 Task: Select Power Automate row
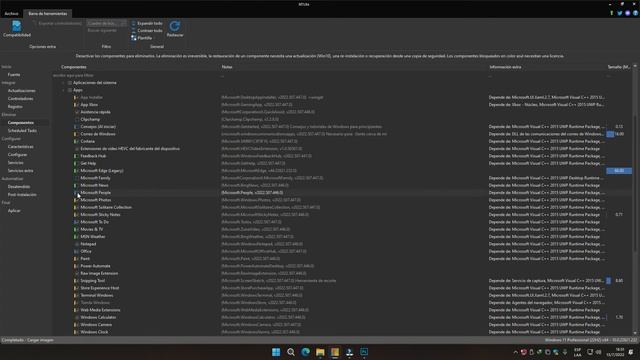(343, 266)
